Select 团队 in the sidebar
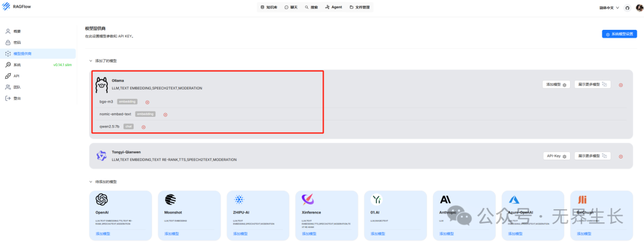 38,87
